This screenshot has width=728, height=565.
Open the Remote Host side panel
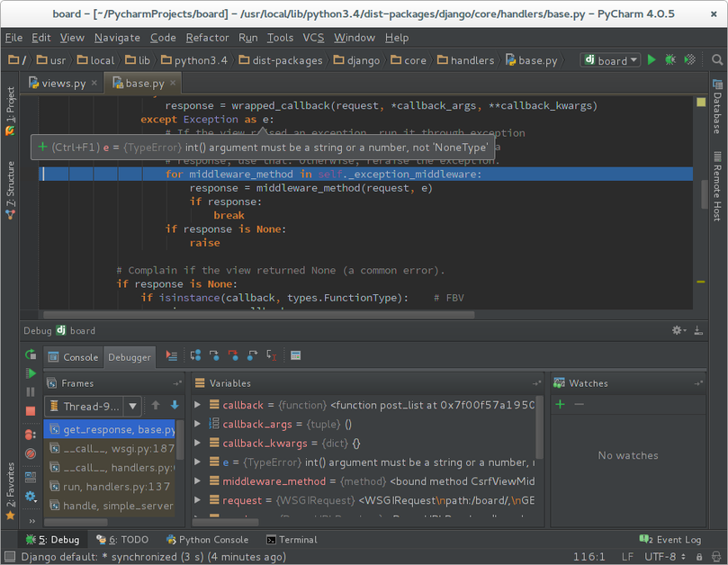click(717, 185)
